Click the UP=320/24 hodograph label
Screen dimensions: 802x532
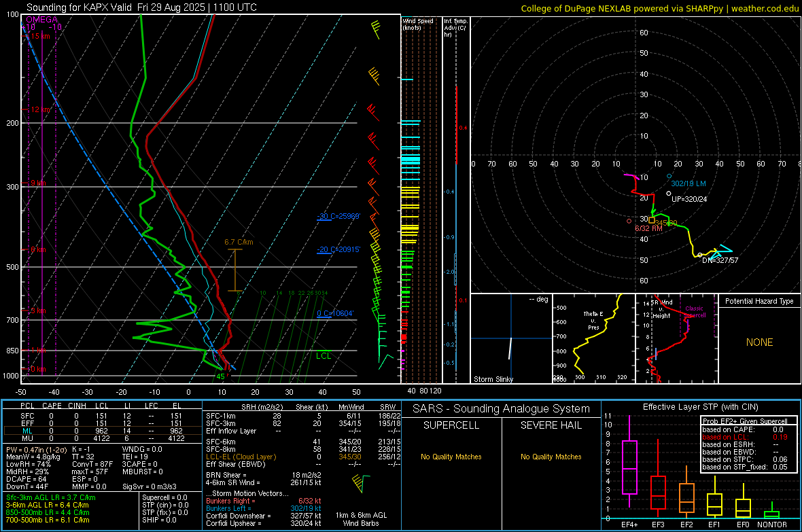[689, 199]
